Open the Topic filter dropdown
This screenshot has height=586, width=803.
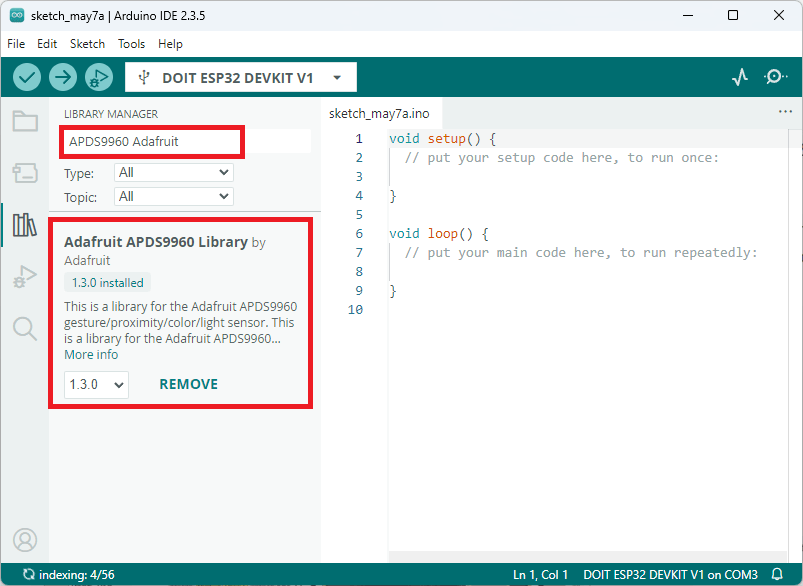click(173, 197)
